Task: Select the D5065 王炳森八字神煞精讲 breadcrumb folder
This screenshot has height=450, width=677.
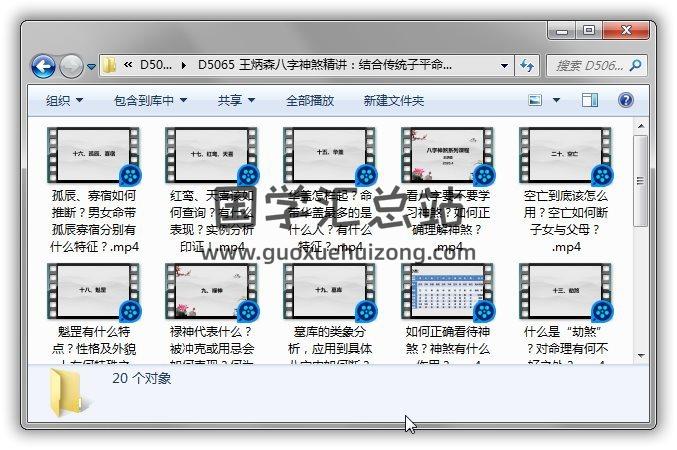Action: pyautogui.click(x=325, y=65)
